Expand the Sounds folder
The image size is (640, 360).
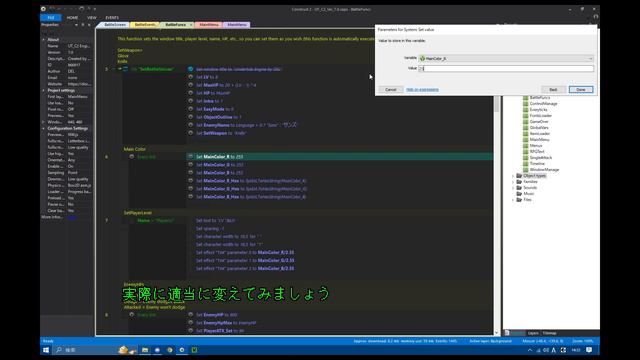[513, 188]
